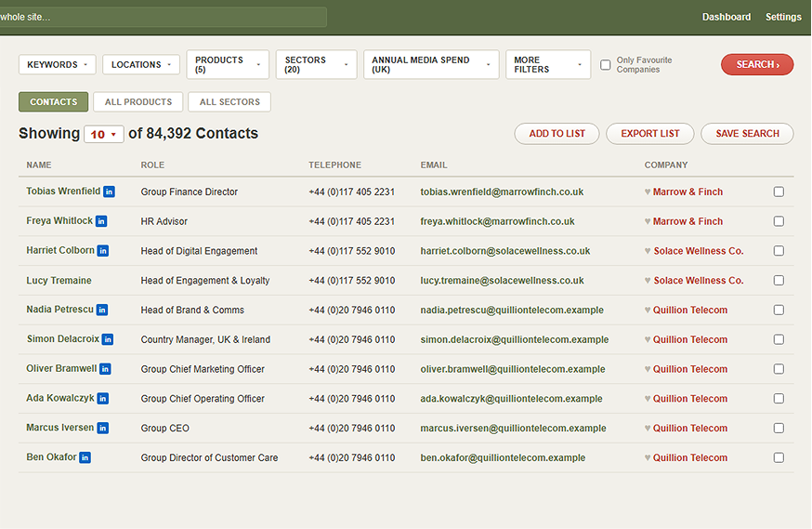Favourite Quillion Telecom heart in Ben Okafor row

pyautogui.click(x=648, y=457)
